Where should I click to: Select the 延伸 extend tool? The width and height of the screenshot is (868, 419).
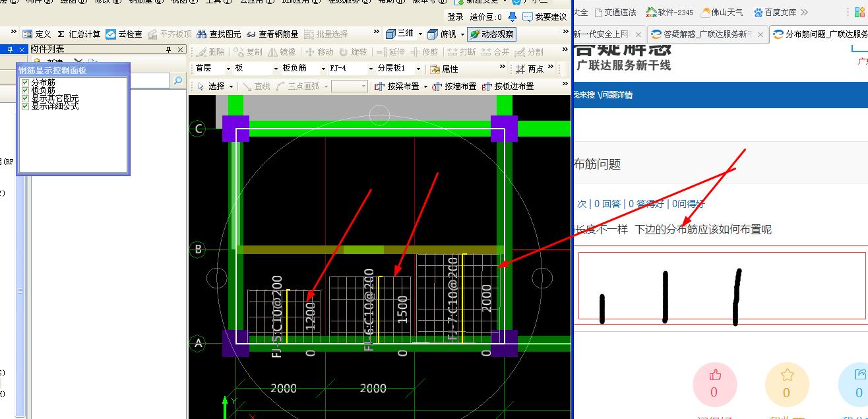click(390, 51)
